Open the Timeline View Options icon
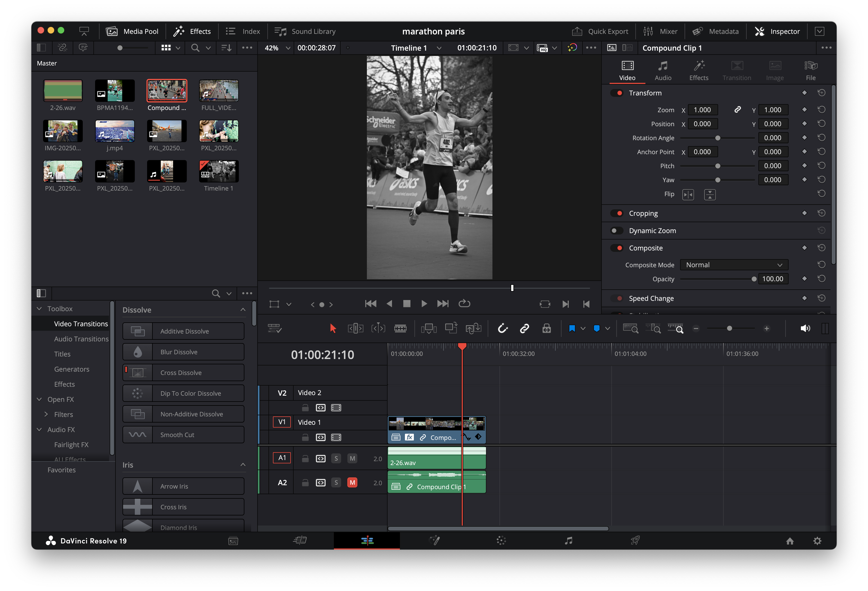The height and width of the screenshot is (591, 868). point(275,329)
